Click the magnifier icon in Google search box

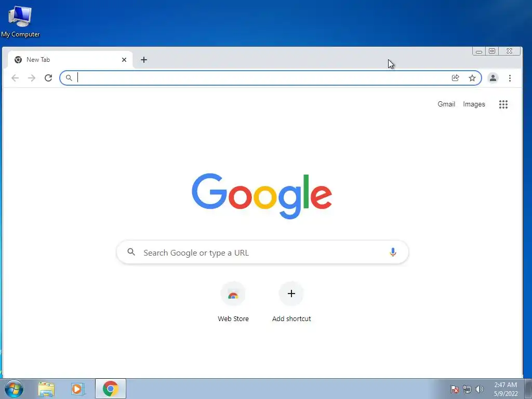(x=131, y=252)
